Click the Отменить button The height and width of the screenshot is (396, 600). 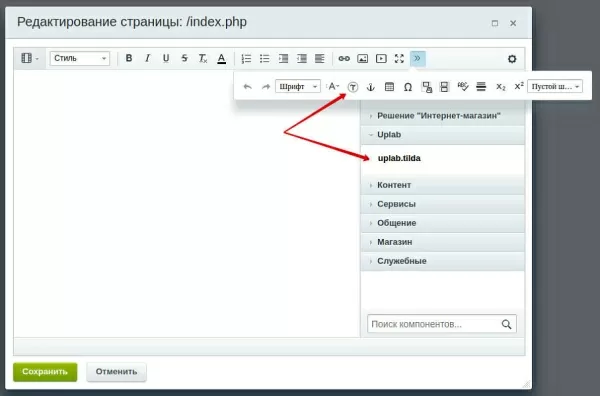click(116, 372)
